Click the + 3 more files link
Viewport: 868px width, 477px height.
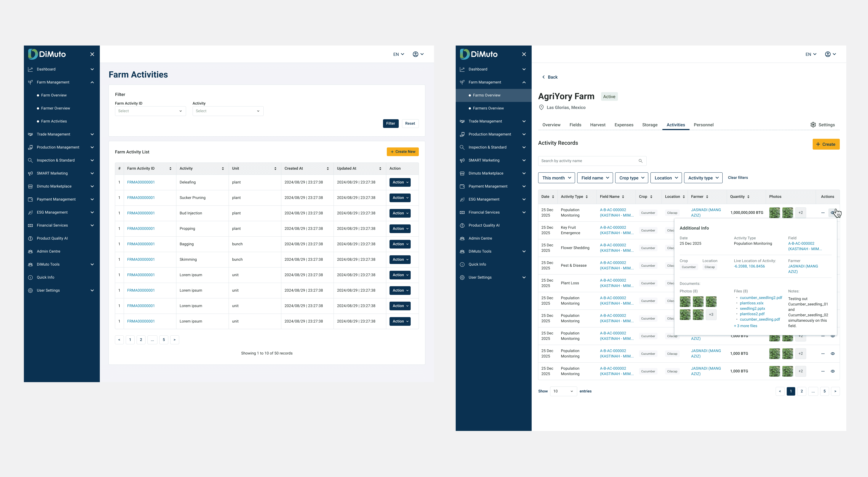click(745, 326)
